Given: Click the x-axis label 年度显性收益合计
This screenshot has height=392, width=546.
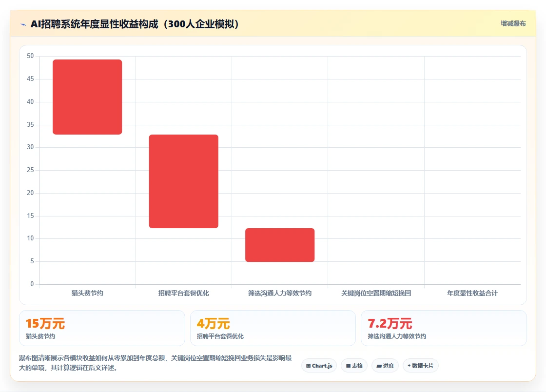Looking at the screenshot, I should pos(472,293).
